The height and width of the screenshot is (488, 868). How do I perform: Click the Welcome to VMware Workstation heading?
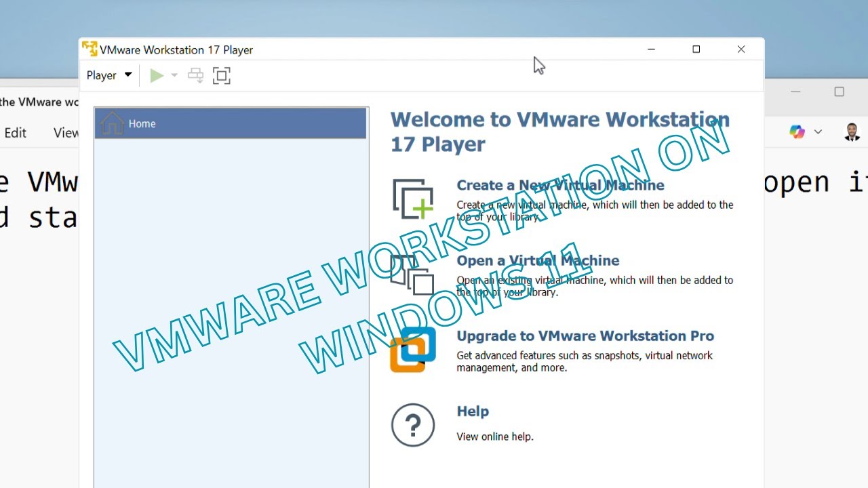560,131
